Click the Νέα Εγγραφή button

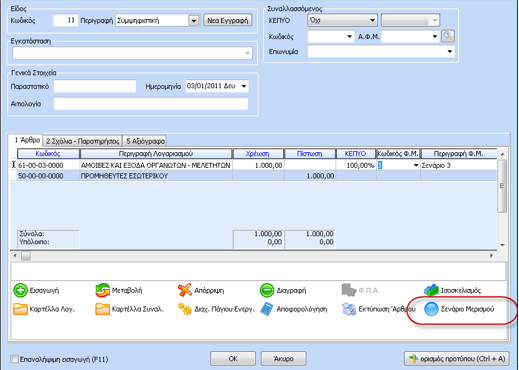pos(228,20)
